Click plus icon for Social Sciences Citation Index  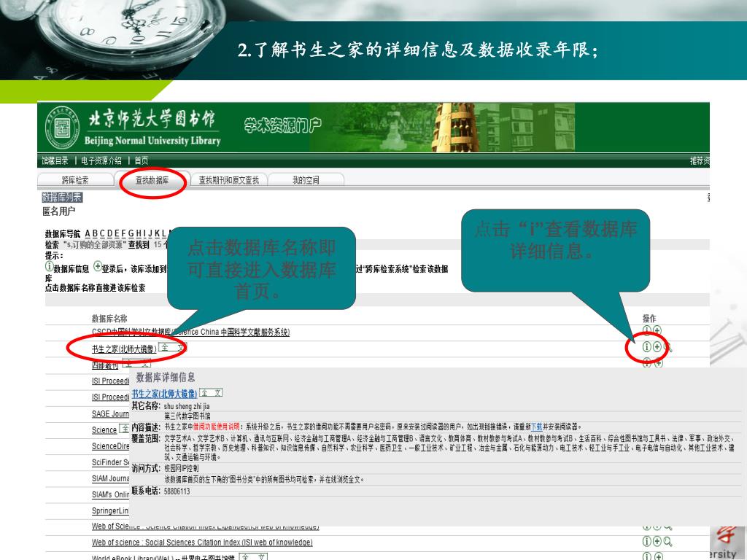tap(657, 541)
